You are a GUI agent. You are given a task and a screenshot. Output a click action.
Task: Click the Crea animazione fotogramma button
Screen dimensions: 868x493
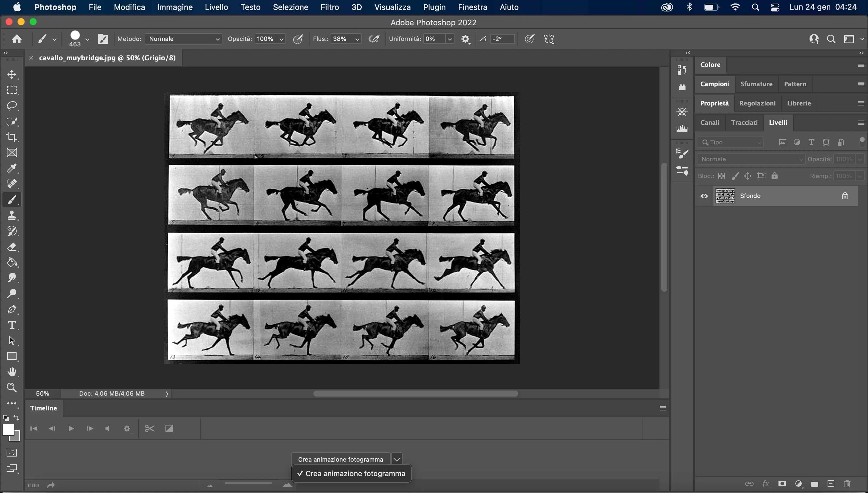340,459
